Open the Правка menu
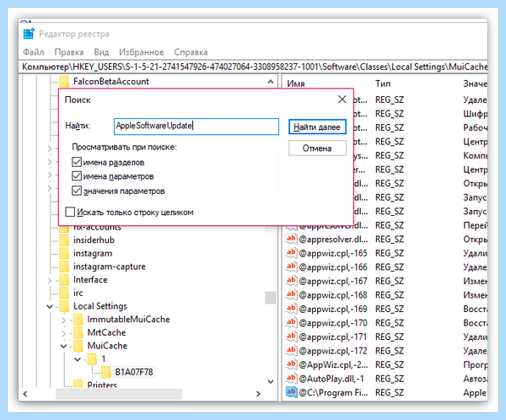 69,52
